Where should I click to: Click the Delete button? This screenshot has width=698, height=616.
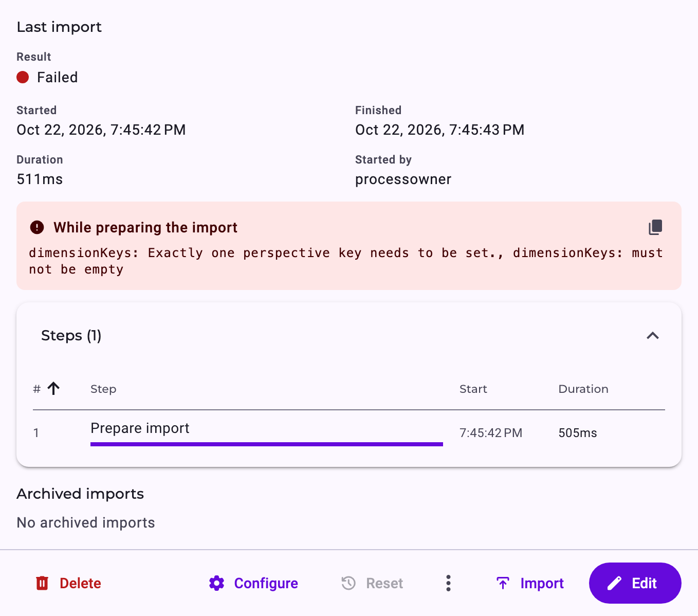point(68,583)
